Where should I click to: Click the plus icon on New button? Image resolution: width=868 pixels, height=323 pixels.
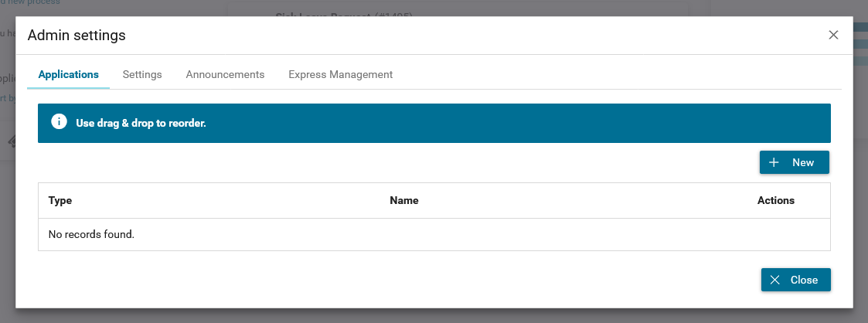click(x=774, y=162)
